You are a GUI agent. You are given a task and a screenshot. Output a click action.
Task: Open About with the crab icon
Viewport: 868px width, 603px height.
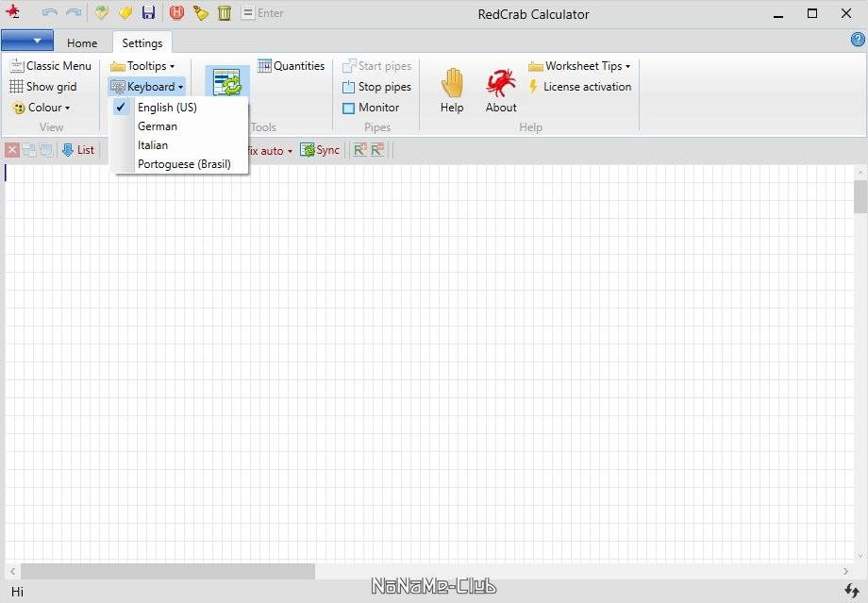[x=501, y=91]
